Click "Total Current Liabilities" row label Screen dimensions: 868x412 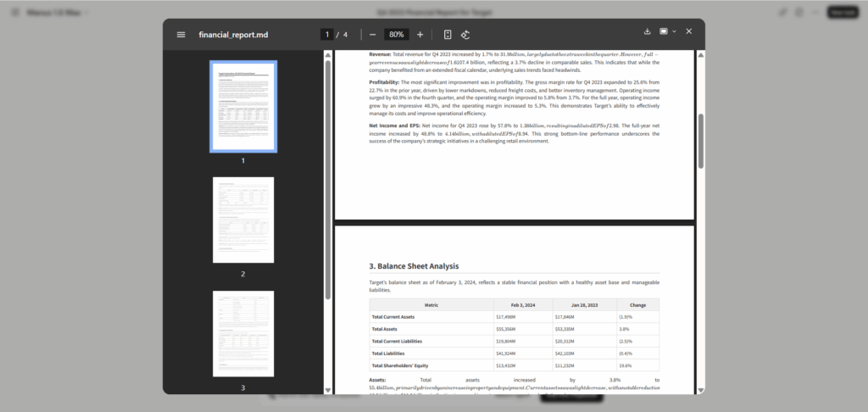[x=397, y=341]
